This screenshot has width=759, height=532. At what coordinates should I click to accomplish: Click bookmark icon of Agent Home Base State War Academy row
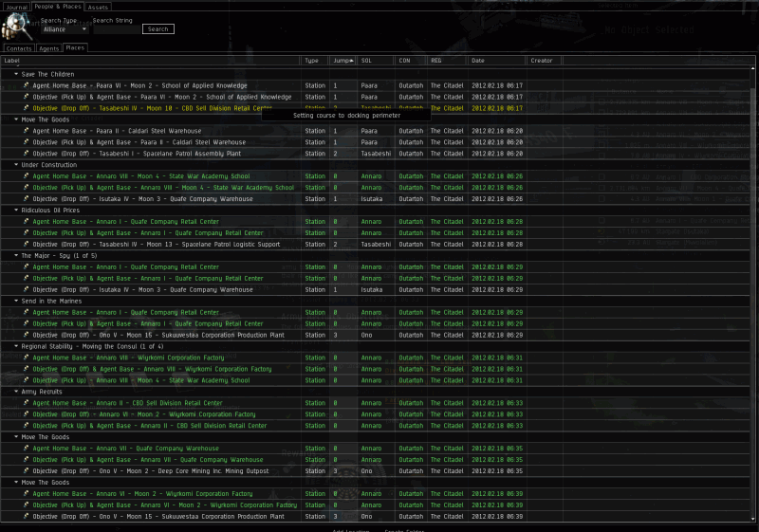[27, 176]
